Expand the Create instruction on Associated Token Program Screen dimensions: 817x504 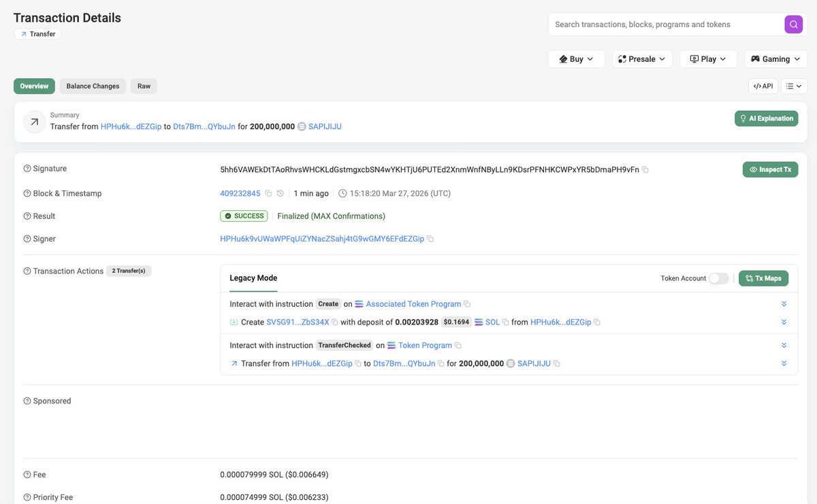[784, 304]
